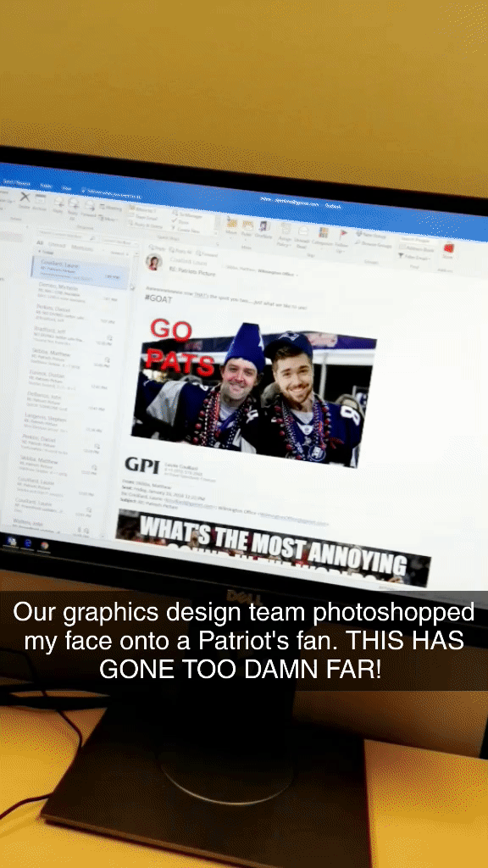Open email from Langevin, Stephen
The image size is (488, 868).
point(62,422)
